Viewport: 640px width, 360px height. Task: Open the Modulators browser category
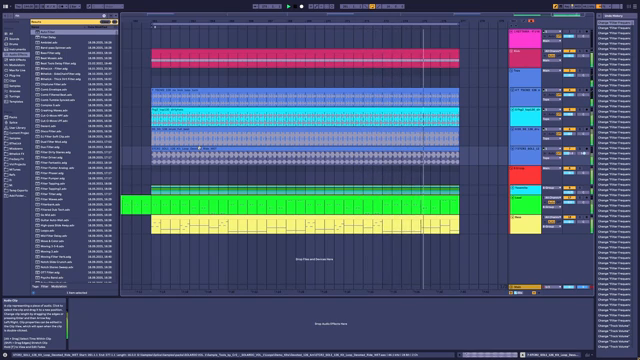point(17,65)
